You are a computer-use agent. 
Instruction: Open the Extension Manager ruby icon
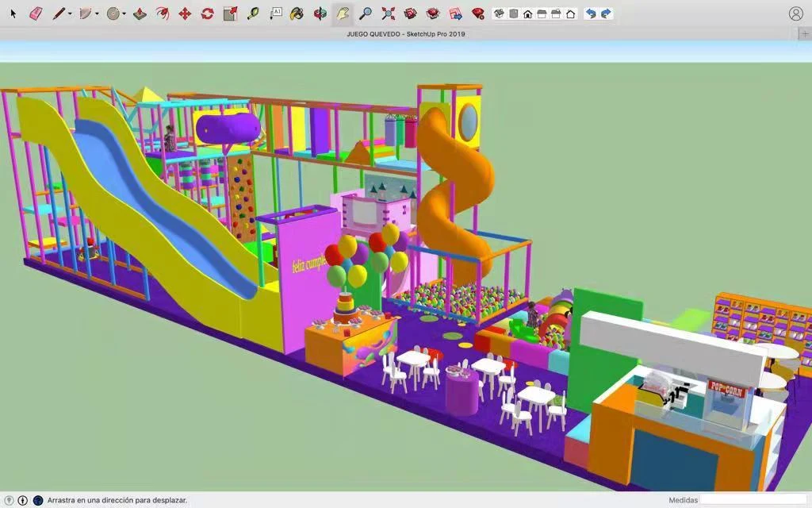[x=478, y=14]
